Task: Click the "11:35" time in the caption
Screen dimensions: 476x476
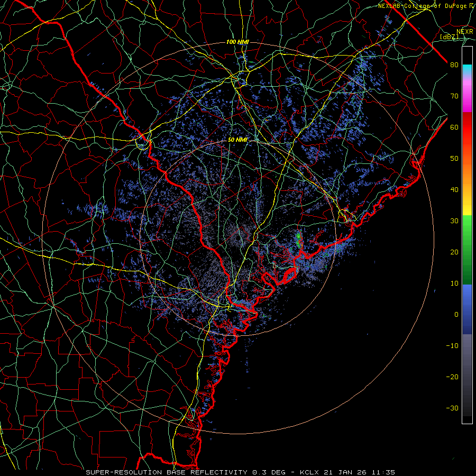Action: coord(385,472)
